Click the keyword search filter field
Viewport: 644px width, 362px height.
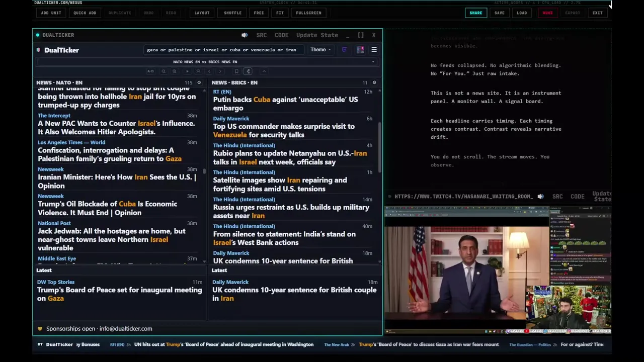tap(223, 50)
